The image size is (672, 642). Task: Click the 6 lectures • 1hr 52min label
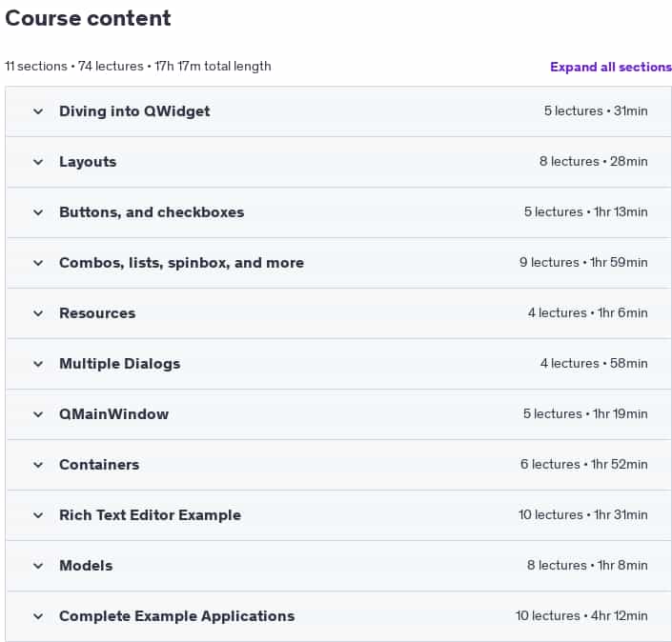[x=584, y=464]
